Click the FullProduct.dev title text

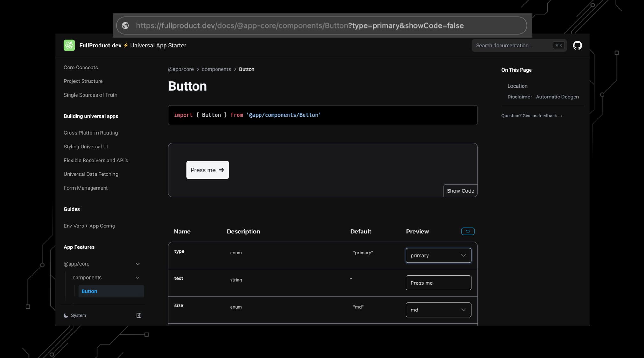(x=100, y=45)
